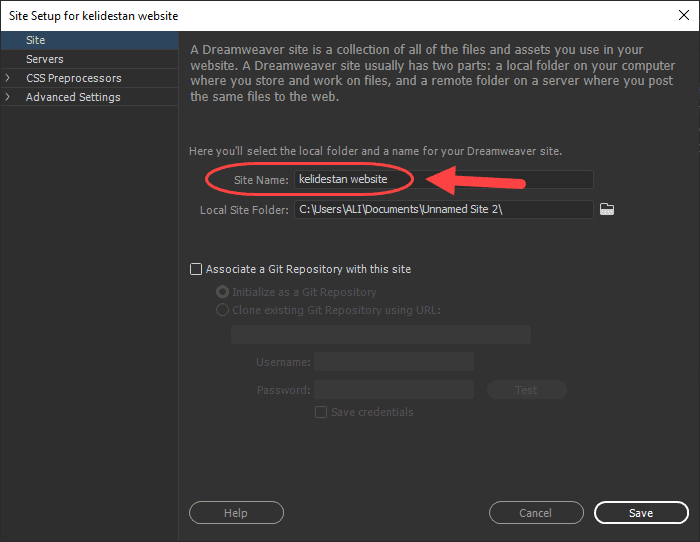Focus the Site Name field
The height and width of the screenshot is (542, 700).
(444, 179)
